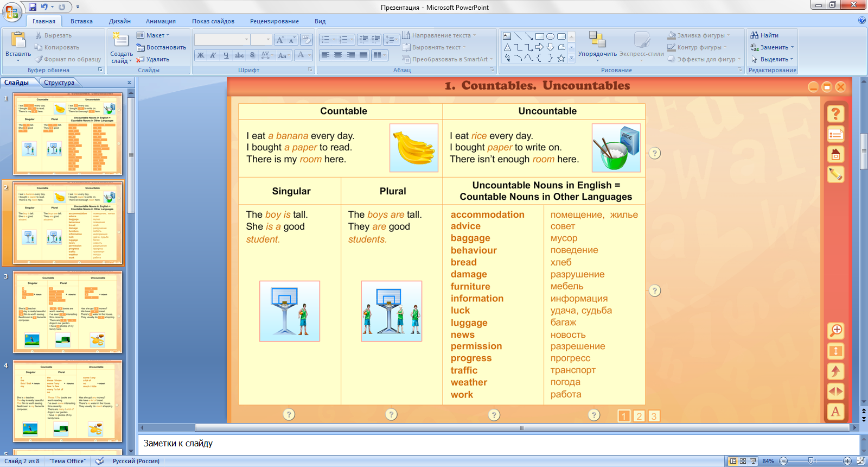Click the Arrange (Упорядочить) icon
This screenshot has height=467, width=868.
click(x=597, y=41)
